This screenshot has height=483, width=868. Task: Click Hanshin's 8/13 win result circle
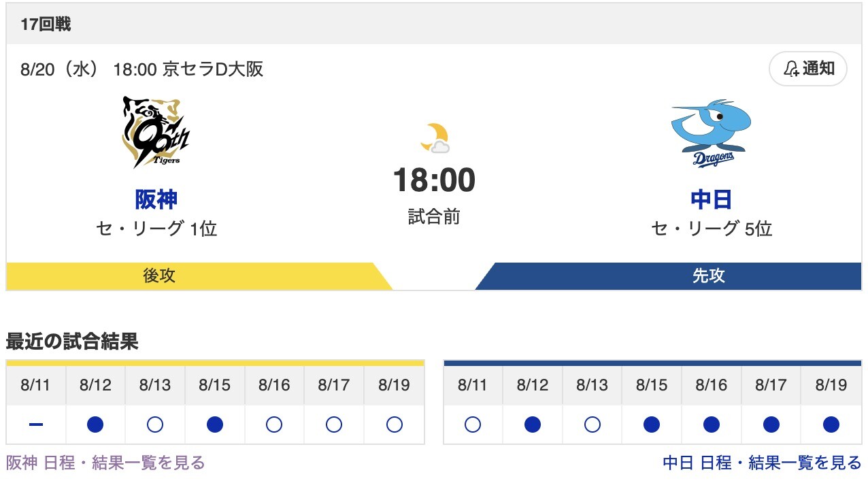click(x=155, y=424)
